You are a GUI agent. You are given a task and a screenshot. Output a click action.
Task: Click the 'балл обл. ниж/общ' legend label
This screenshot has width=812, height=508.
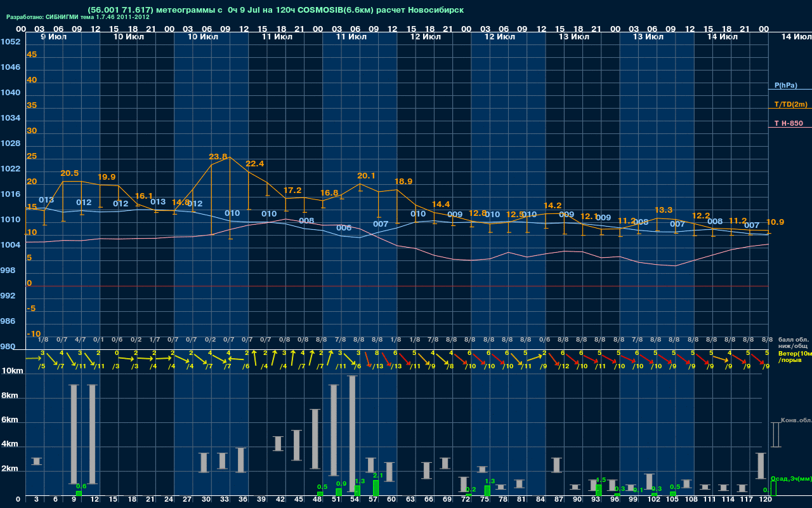click(793, 343)
